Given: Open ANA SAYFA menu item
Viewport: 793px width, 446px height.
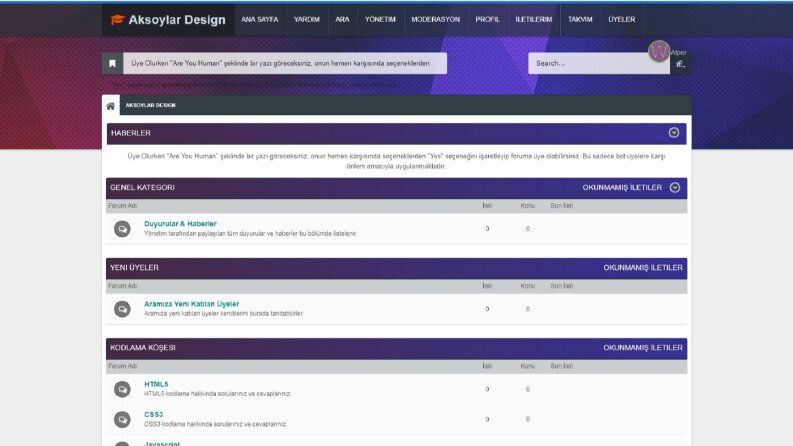Looking at the screenshot, I should (259, 19).
